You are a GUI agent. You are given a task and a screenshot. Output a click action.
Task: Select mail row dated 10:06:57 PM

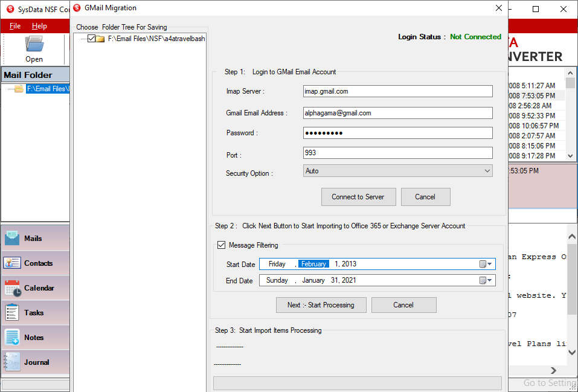click(537, 126)
